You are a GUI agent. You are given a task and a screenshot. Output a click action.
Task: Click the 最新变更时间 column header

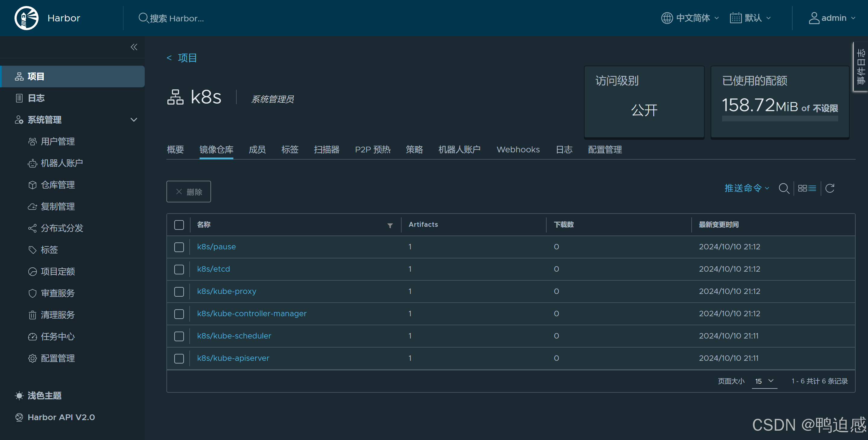[718, 225]
